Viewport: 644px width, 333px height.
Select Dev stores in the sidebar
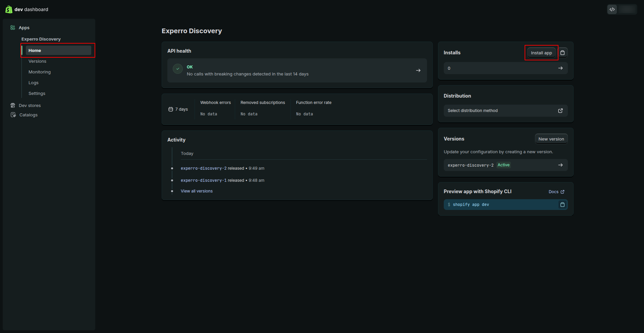tap(30, 105)
